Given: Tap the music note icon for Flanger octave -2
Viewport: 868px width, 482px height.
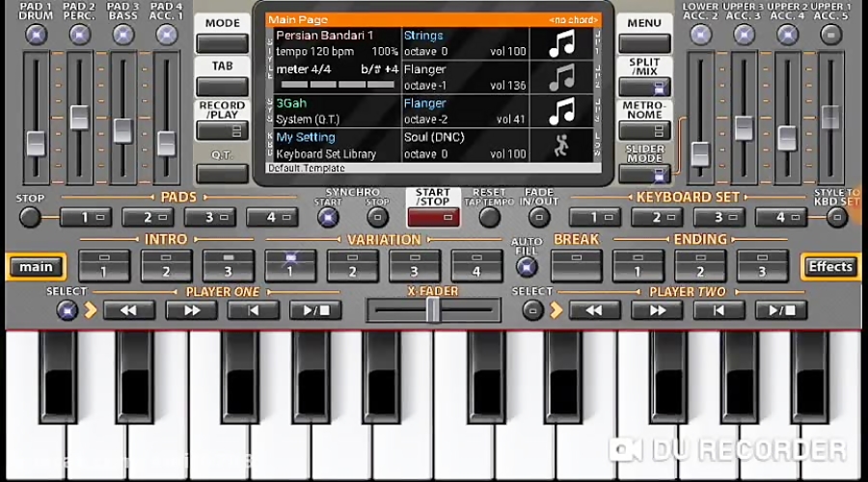Looking at the screenshot, I should [561, 111].
